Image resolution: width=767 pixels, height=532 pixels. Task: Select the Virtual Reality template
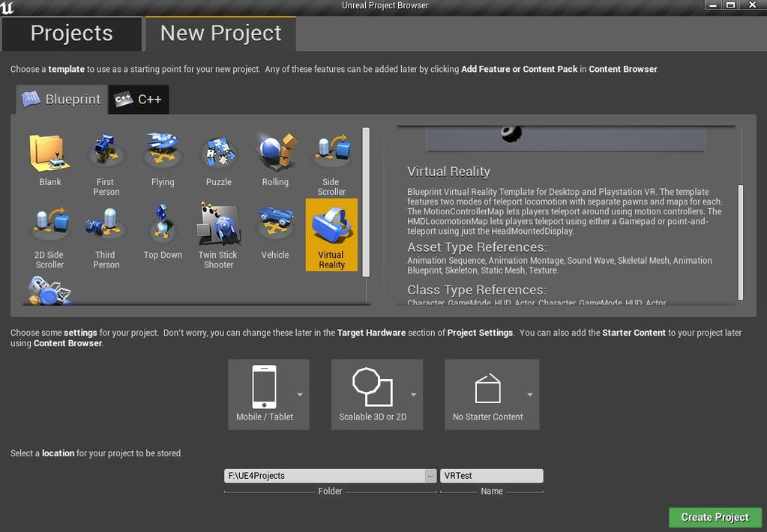coord(331,235)
